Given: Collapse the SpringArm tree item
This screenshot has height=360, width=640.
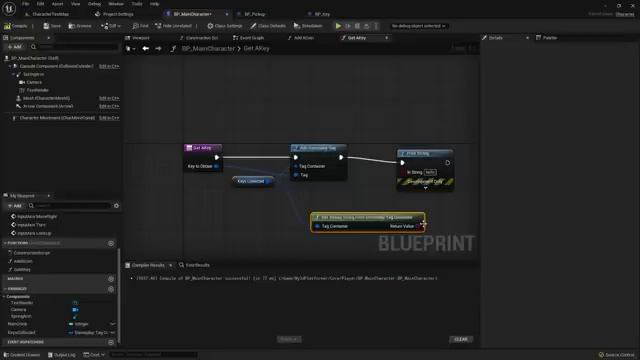Looking at the screenshot, I should pyautogui.click(x=13, y=74).
